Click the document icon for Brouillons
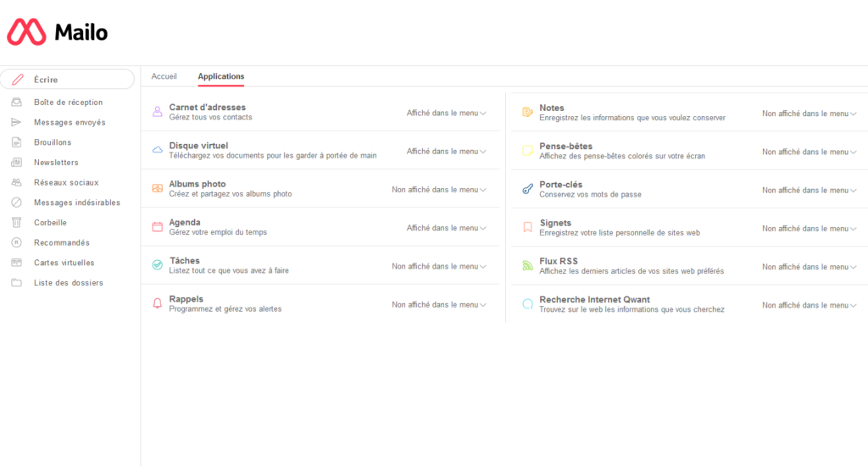This screenshot has width=868, height=466. pyautogui.click(x=17, y=142)
